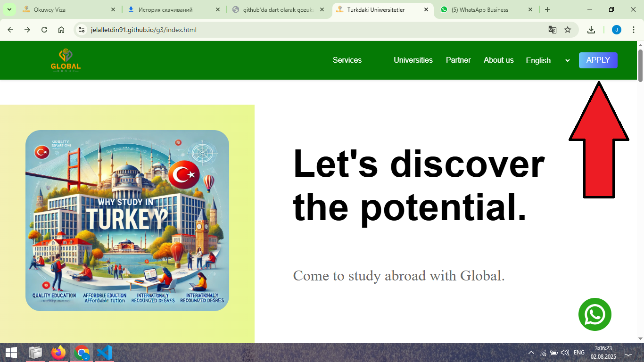Click the green WhatsApp chat bubble icon

594,314
